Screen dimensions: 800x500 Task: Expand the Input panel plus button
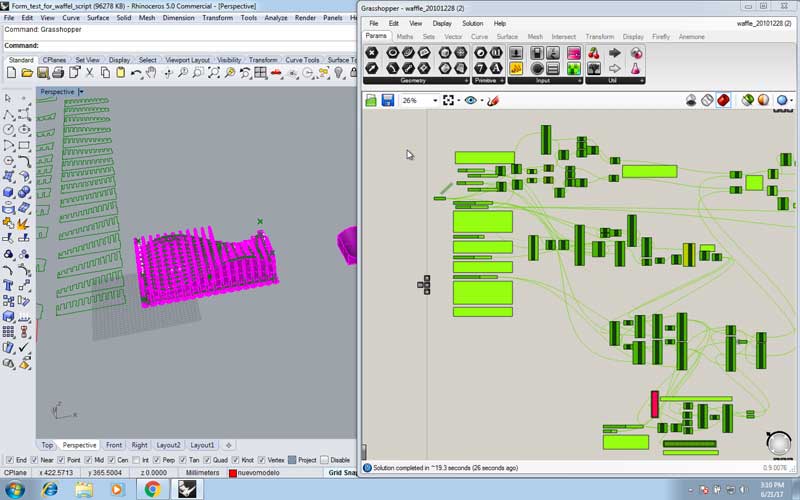point(580,81)
